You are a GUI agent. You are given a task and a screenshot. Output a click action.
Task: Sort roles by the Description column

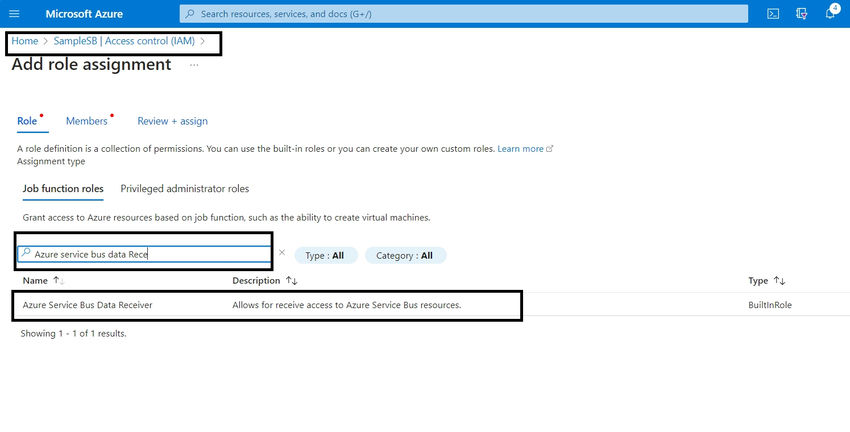265,281
